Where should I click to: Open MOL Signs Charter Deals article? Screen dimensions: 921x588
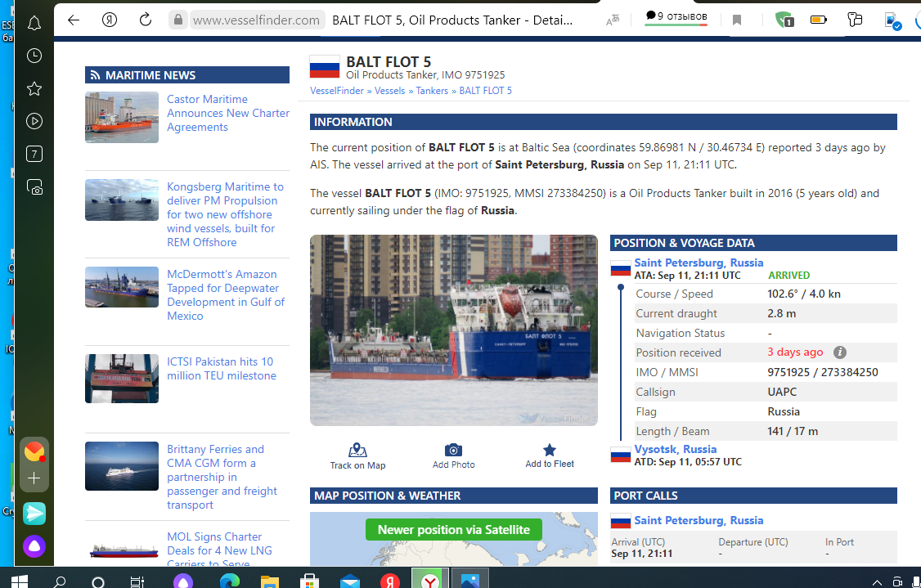click(219, 550)
